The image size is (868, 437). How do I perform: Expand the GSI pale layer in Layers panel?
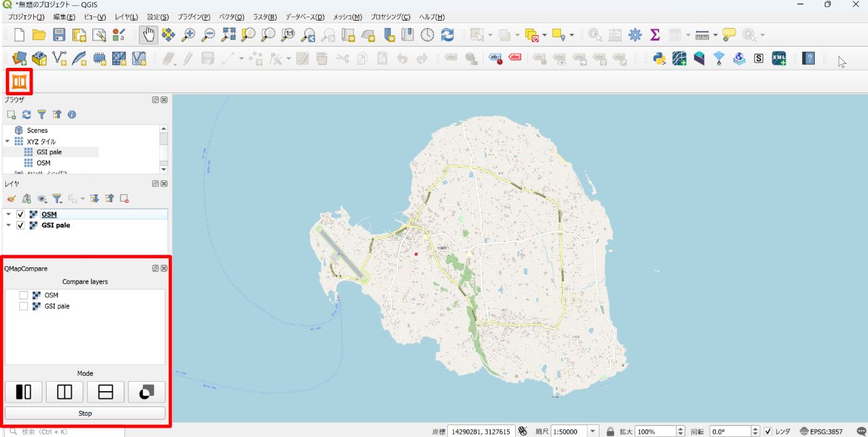click(8, 225)
